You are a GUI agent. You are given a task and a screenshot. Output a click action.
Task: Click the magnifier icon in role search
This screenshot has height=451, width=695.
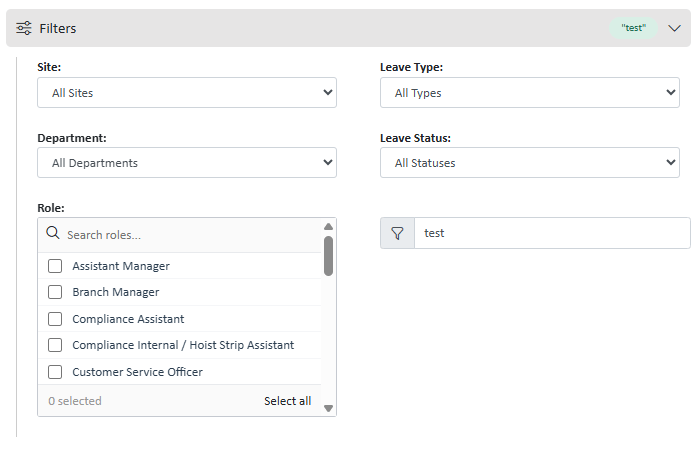[x=53, y=233]
